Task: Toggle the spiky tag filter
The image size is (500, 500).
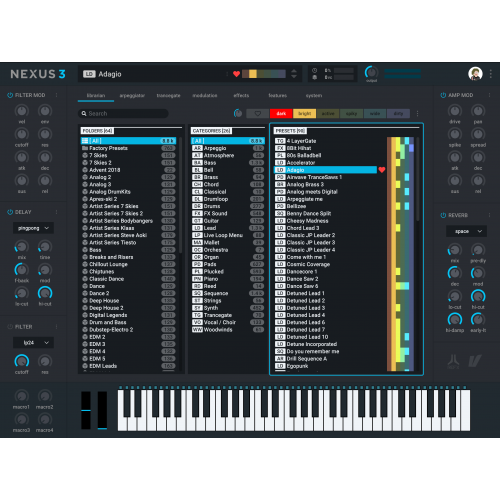Action: point(351,114)
